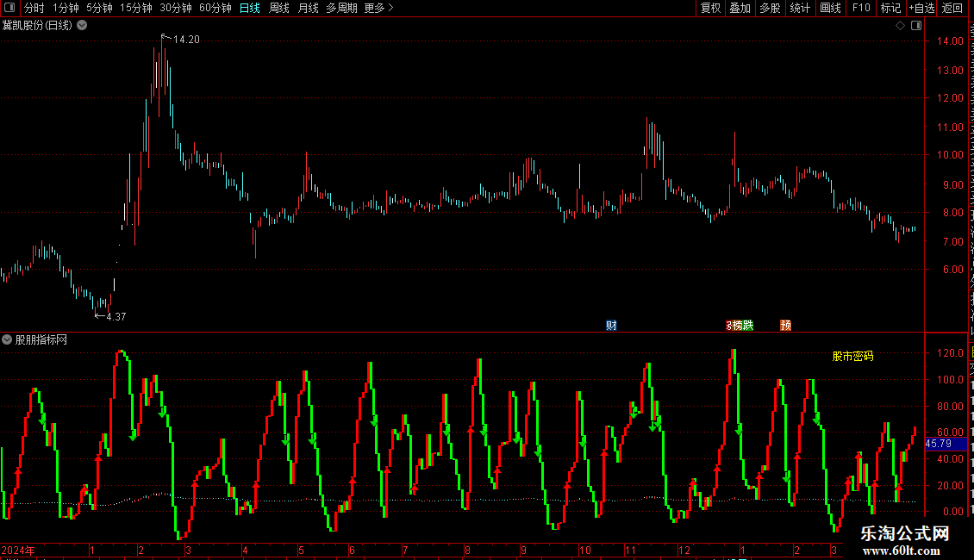Click the month 10 marker on the time axis
The image size is (974, 560).
click(x=584, y=550)
